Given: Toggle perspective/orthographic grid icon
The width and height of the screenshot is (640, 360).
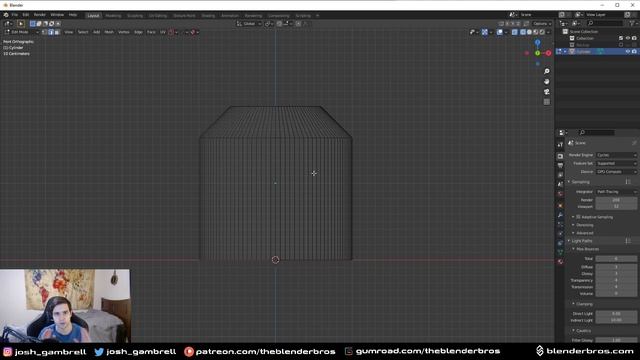Looking at the screenshot, I should pyautogui.click(x=547, y=102).
